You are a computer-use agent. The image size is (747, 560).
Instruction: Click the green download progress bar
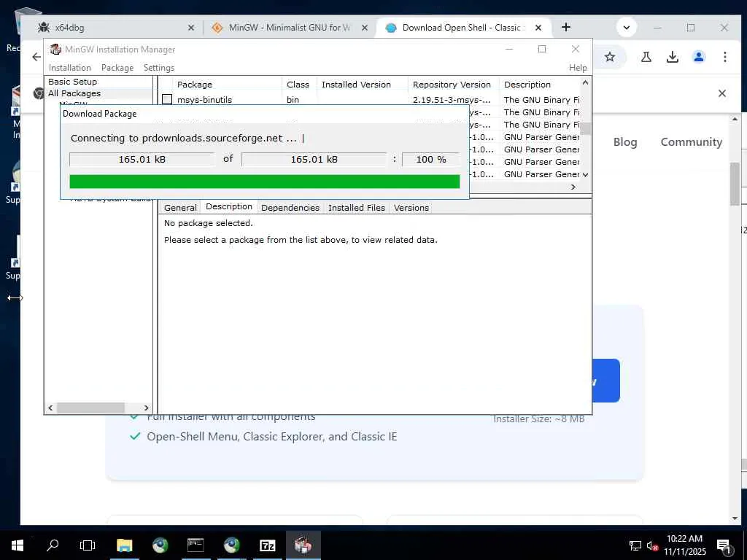coord(264,182)
